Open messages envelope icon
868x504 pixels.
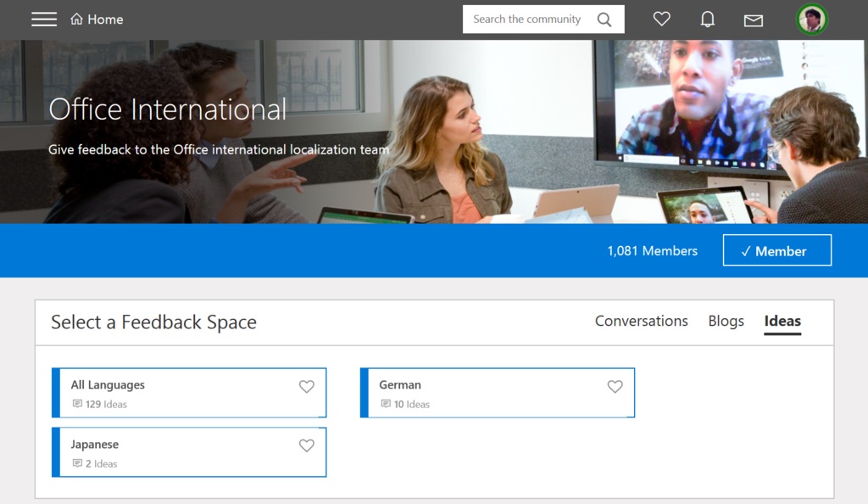click(754, 21)
